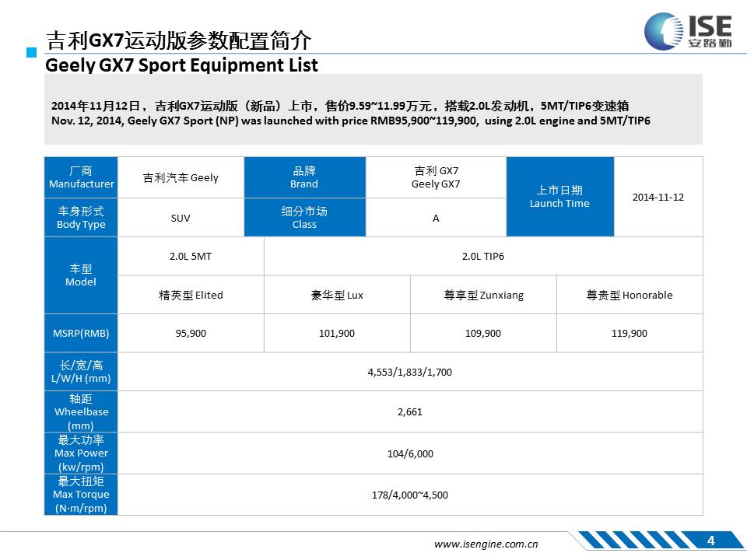Click the '精英型 Elited' trim cell

191,295
